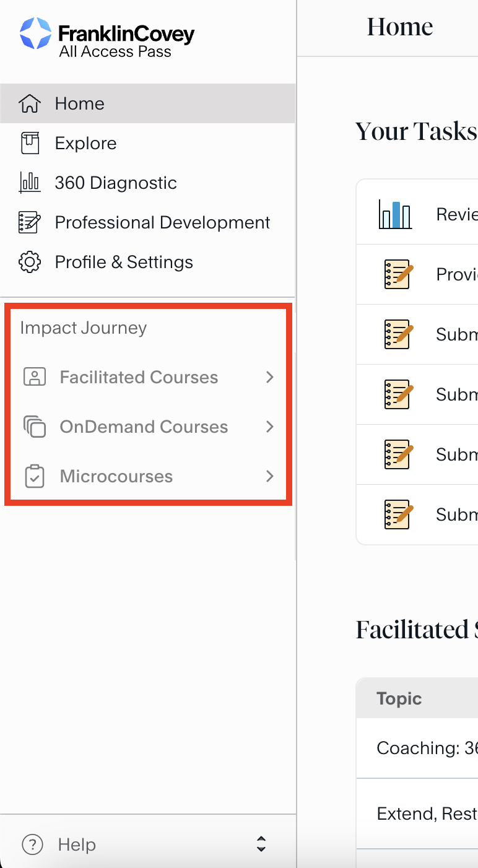478x868 pixels.
Task: Click the Professional Development notepad icon
Action: pyautogui.click(x=30, y=222)
